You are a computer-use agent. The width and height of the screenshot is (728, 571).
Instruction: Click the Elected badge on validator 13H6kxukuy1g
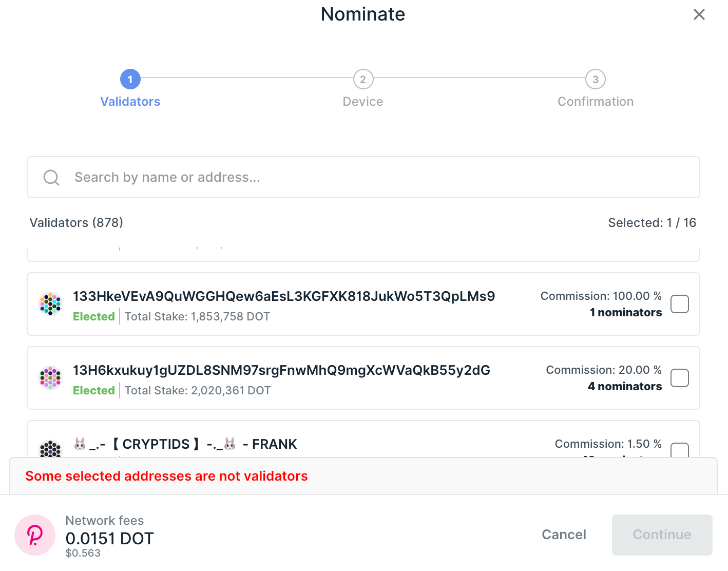pyautogui.click(x=94, y=390)
